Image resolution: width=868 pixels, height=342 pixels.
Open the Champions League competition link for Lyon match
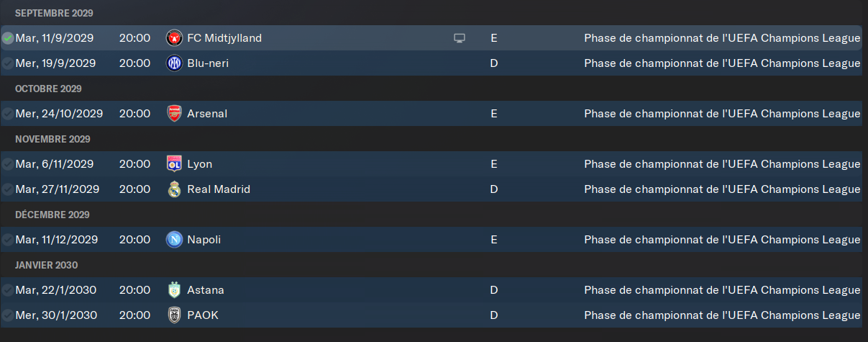coord(722,164)
